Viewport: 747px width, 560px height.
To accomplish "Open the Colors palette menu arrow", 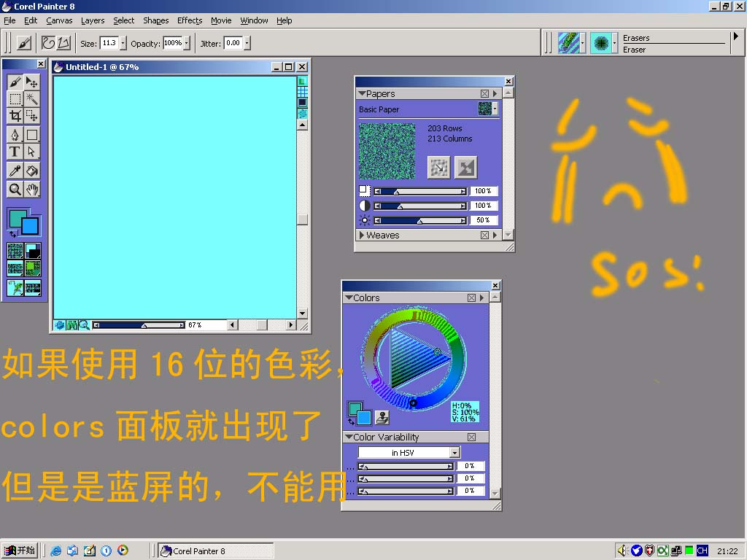I will coord(481,297).
